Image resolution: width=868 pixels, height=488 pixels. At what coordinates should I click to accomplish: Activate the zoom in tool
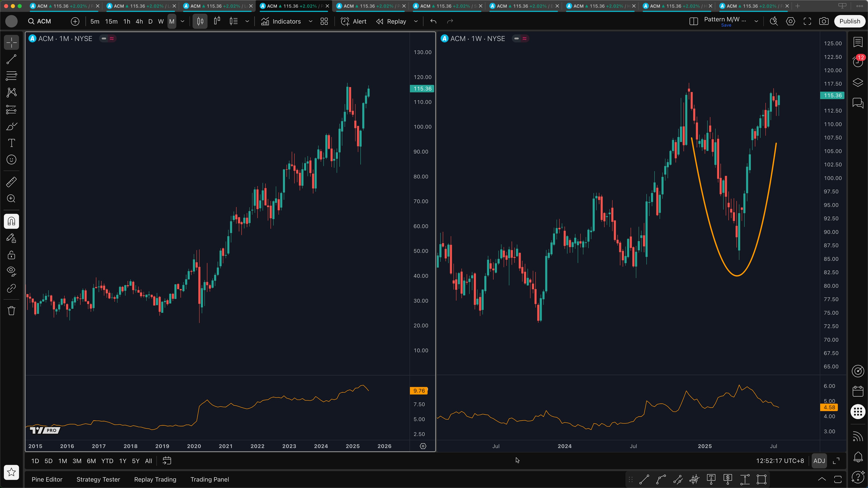(x=12, y=199)
